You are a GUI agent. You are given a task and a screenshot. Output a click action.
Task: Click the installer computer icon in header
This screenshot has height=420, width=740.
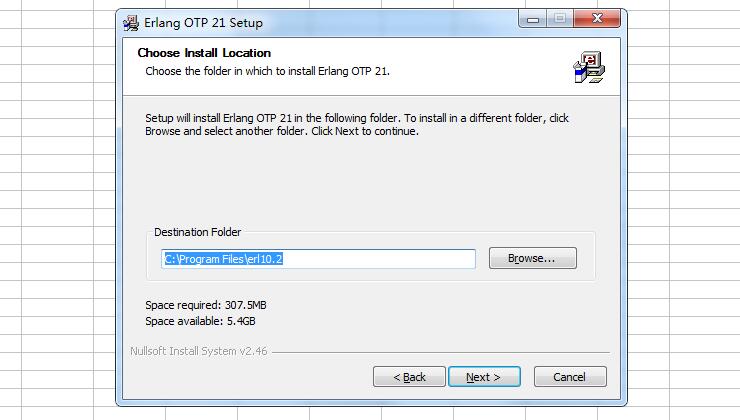589,67
